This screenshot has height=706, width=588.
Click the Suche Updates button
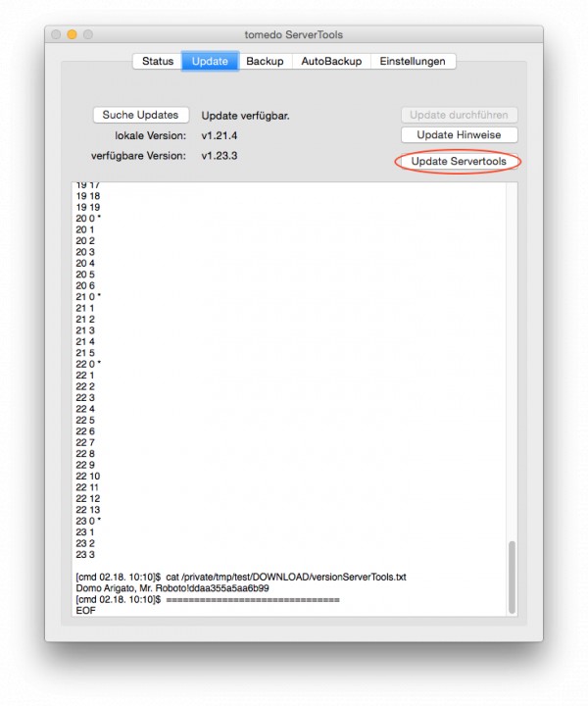tap(141, 115)
